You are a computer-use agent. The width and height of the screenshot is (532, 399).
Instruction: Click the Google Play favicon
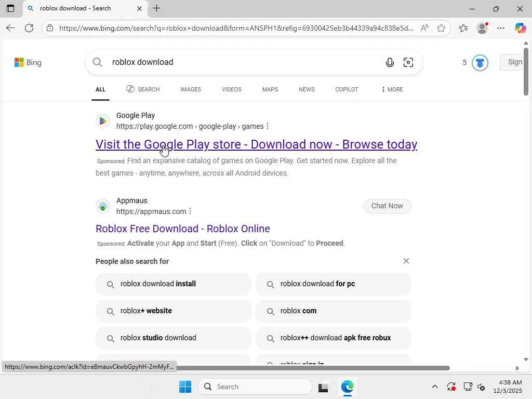point(103,121)
